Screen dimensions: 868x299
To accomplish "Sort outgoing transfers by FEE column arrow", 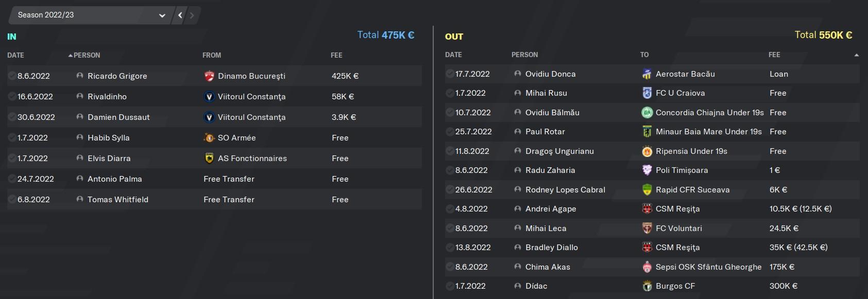I will click(x=856, y=55).
